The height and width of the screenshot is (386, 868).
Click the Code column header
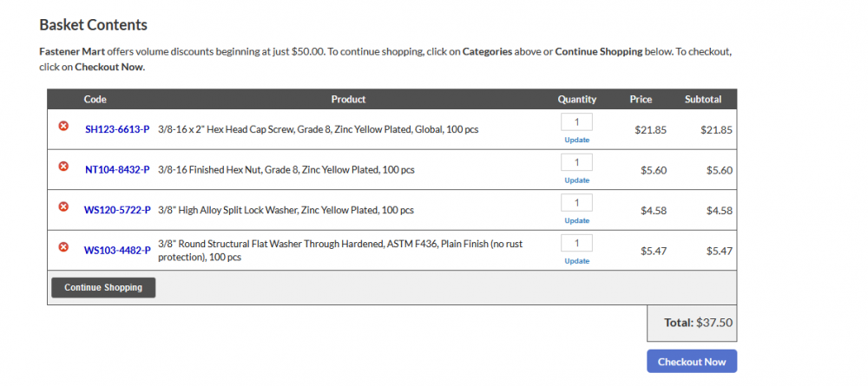point(95,100)
